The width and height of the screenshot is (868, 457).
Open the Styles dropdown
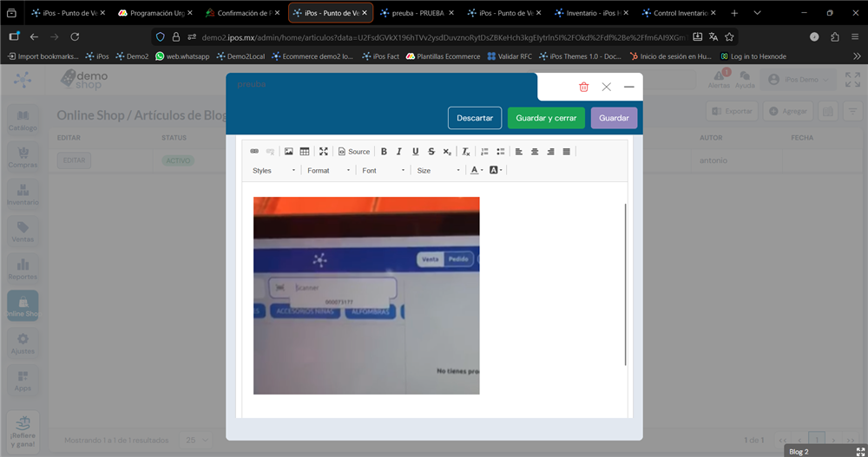(273, 171)
